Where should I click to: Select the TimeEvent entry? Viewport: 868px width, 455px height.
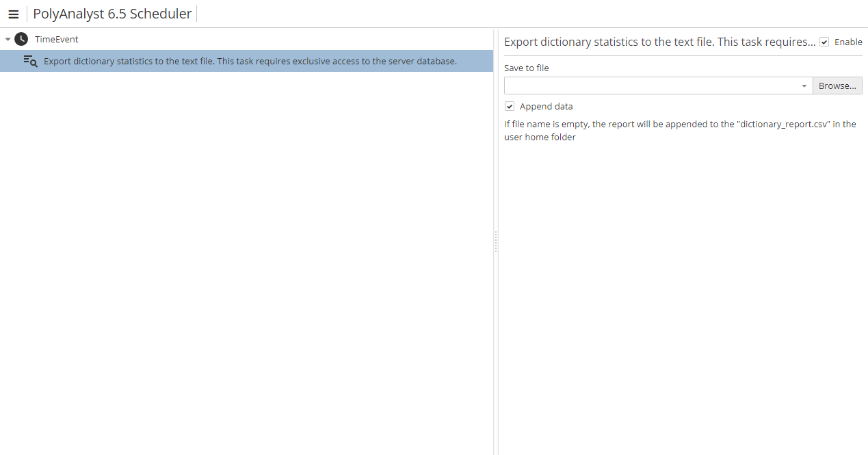56,39
